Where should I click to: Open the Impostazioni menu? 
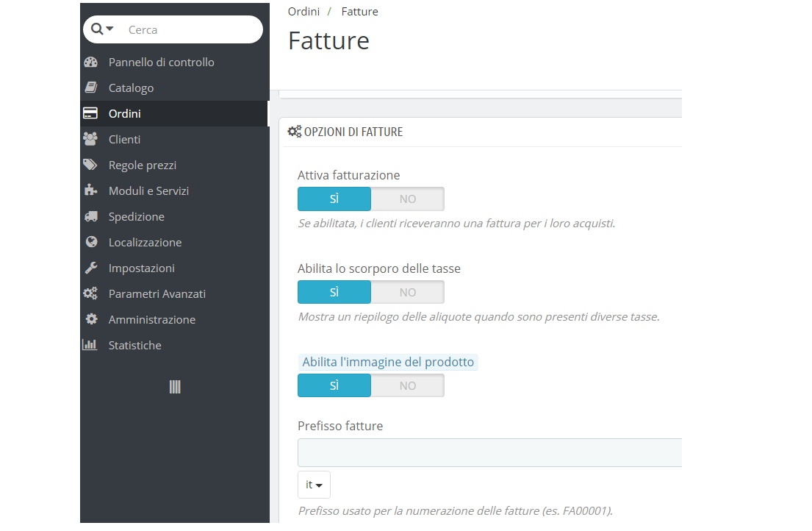coord(142,268)
